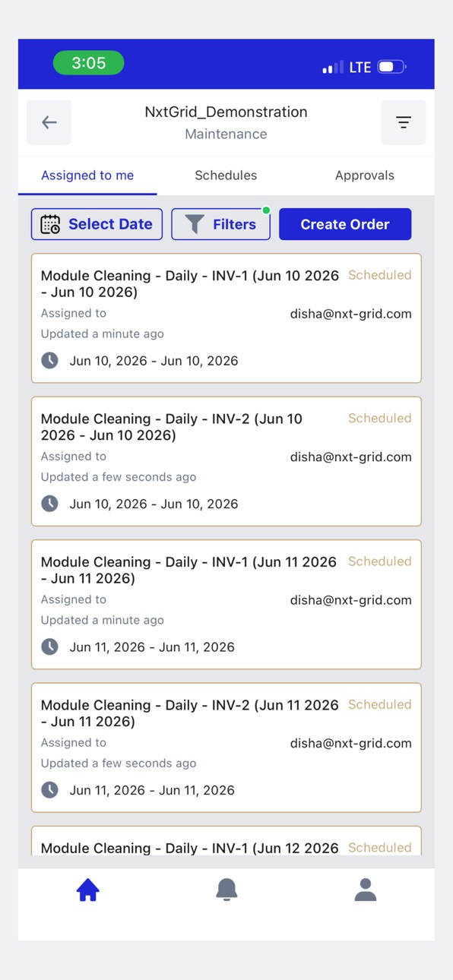The width and height of the screenshot is (453, 980).
Task: Click clock icon on INV-1 Jun 10 order
Action: point(49,361)
